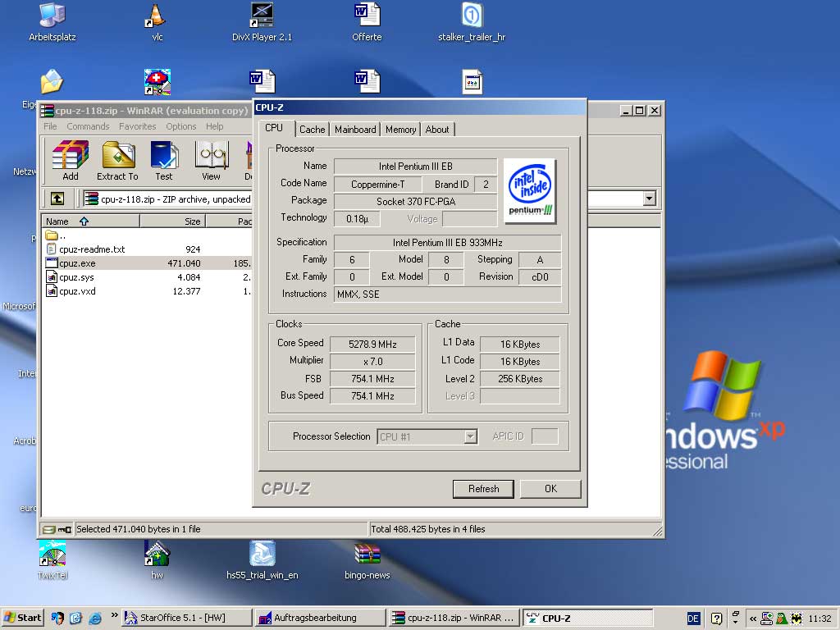The height and width of the screenshot is (630, 840).
Task: Switch to the Cache tab
Action: pyautogui.click(x=312, y=130)
